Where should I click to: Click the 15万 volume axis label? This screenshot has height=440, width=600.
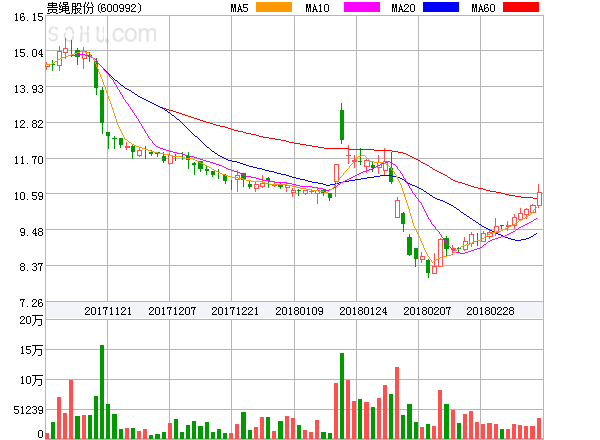(x=31, y=350)
